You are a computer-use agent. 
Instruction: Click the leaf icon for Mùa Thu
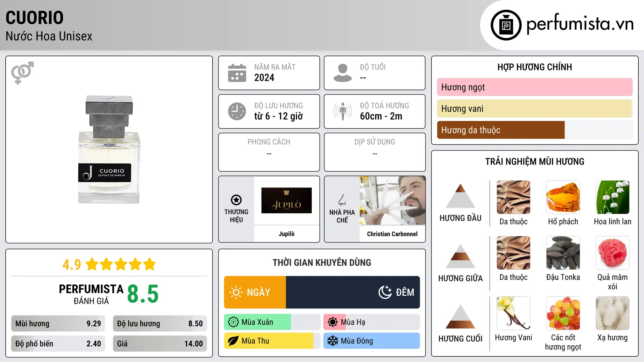[233, 341]
